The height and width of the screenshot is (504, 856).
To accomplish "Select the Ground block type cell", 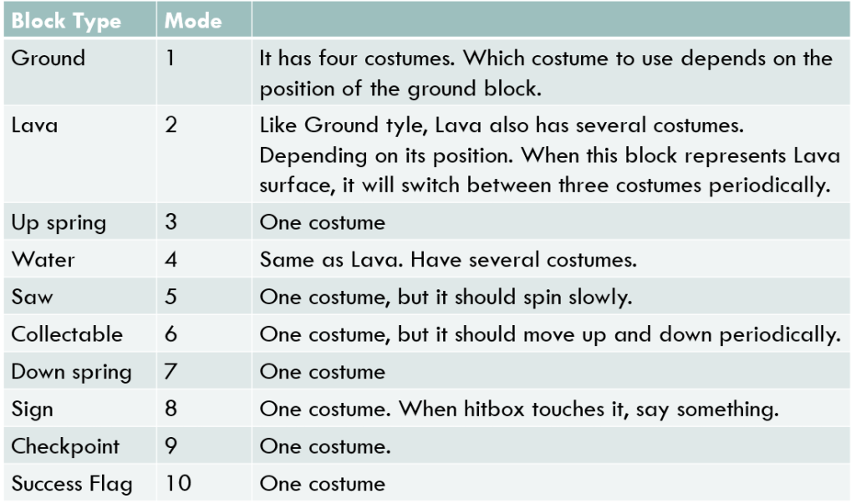I will click(x=48, y=59).
